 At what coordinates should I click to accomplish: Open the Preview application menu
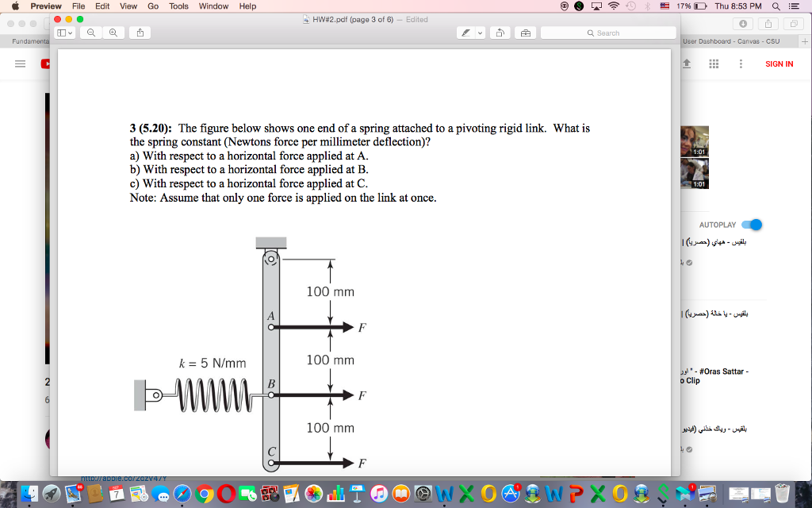pyautogui.click(x=45, y=6)
